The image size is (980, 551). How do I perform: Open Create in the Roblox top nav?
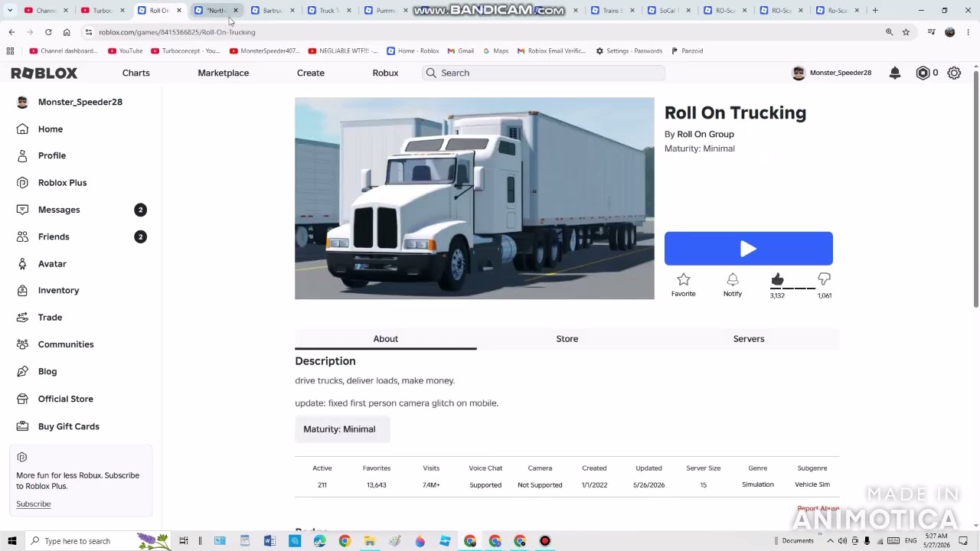pyautogui.click(x=310, y=73)
